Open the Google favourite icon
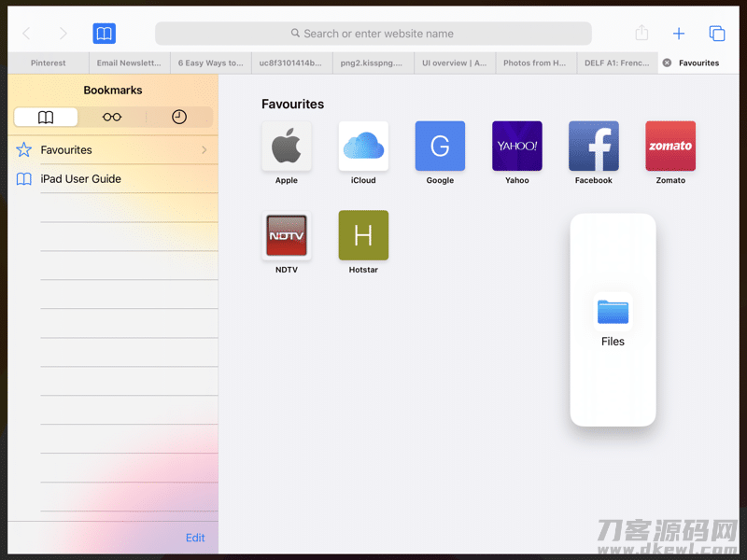The width and height of the screenshot is (747, 560). pyautogui.click(x=440, y=146)
